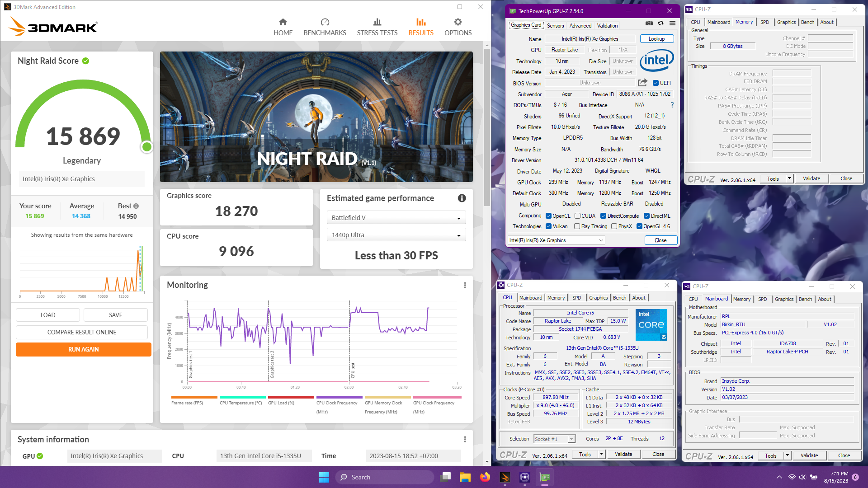The image size is (868, 488).
Task: Click the SAVE button
Action: [116, 315]
